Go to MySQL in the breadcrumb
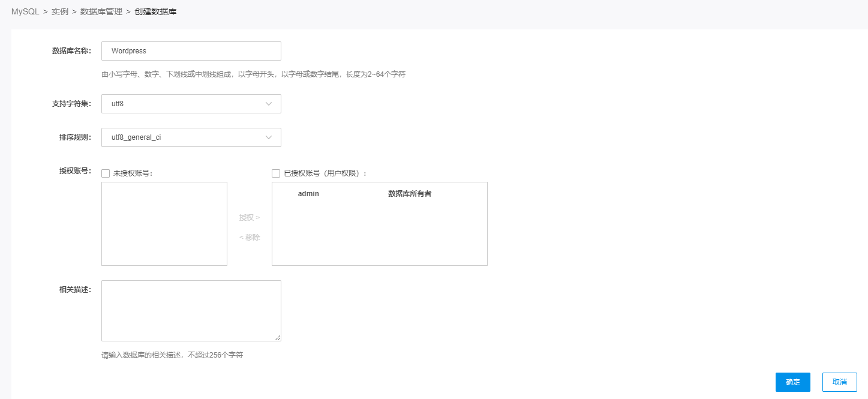Image resolution: width=868 pixels, height=399 pixels. click(x=25, y=11)
